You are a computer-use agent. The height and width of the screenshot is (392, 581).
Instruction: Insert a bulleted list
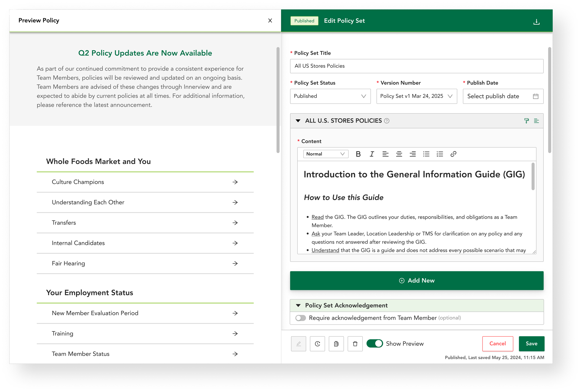pos(426,154)
